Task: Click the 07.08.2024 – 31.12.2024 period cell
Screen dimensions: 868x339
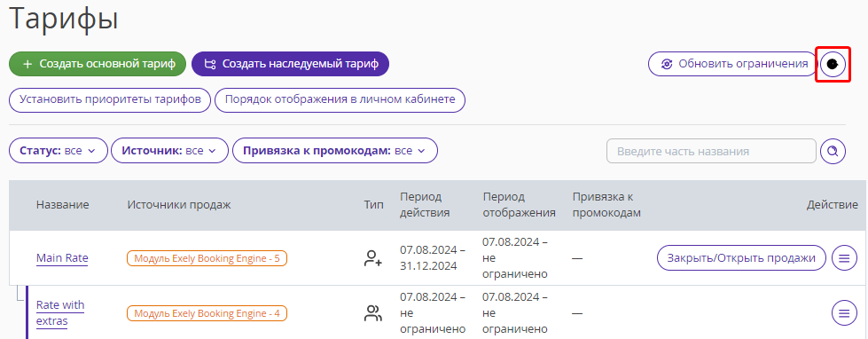Action: [x=433, y=258]
